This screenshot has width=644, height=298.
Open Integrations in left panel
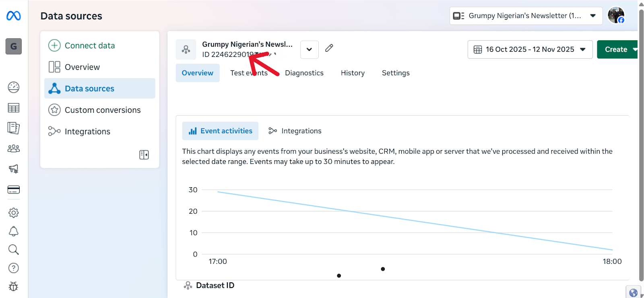coord(100,131)
